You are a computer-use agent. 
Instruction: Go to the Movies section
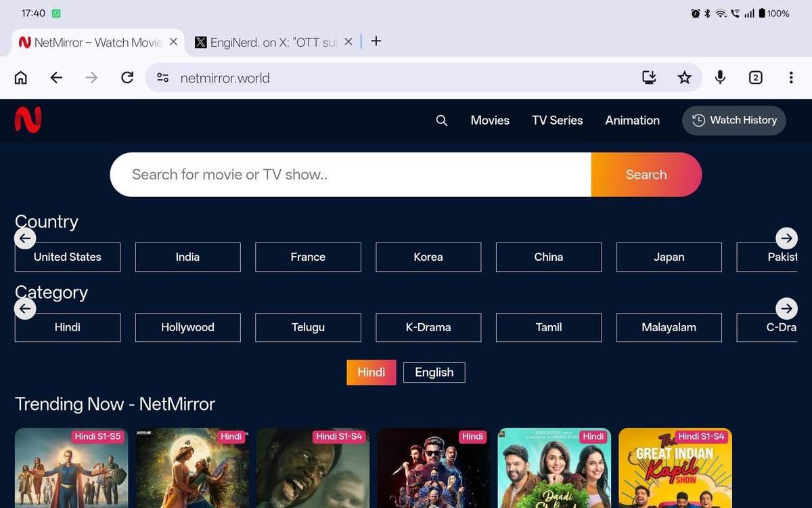click(490, 121)
